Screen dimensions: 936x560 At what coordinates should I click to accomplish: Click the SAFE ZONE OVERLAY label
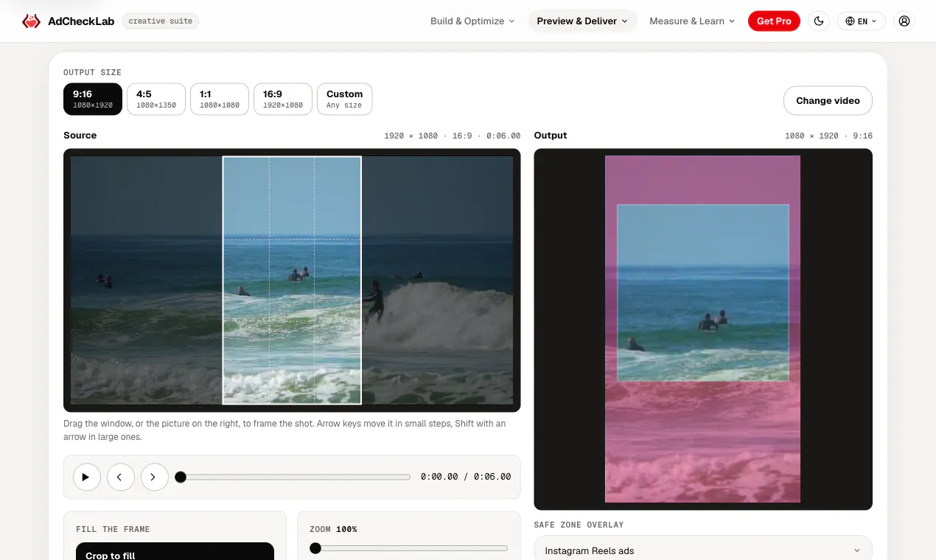[579, 525]
